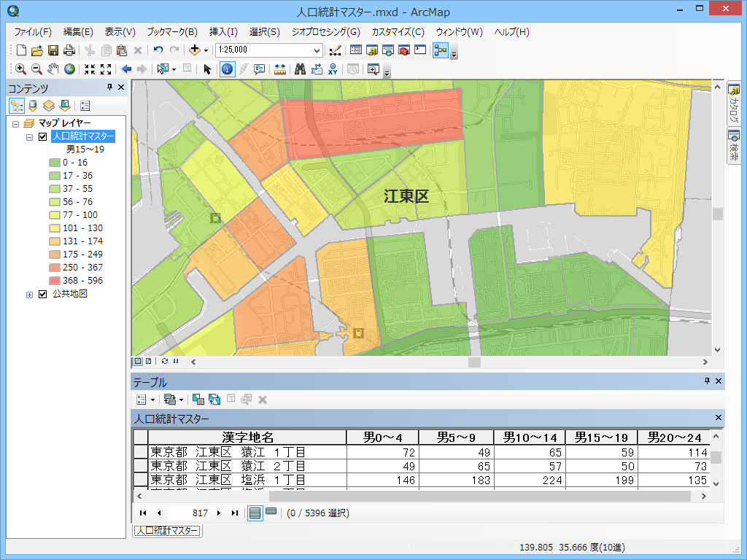Screen dimensions: 747x560
Task: Toggle List By Drawing Order view
Action: click(17, 105)
